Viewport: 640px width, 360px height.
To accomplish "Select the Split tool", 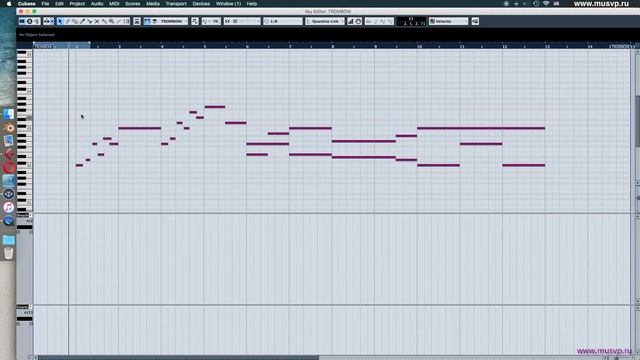I will (89, 21).
